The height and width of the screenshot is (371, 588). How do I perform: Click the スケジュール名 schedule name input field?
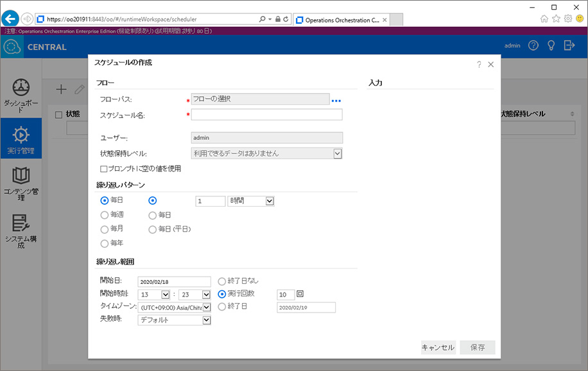(x=266, y=115)
